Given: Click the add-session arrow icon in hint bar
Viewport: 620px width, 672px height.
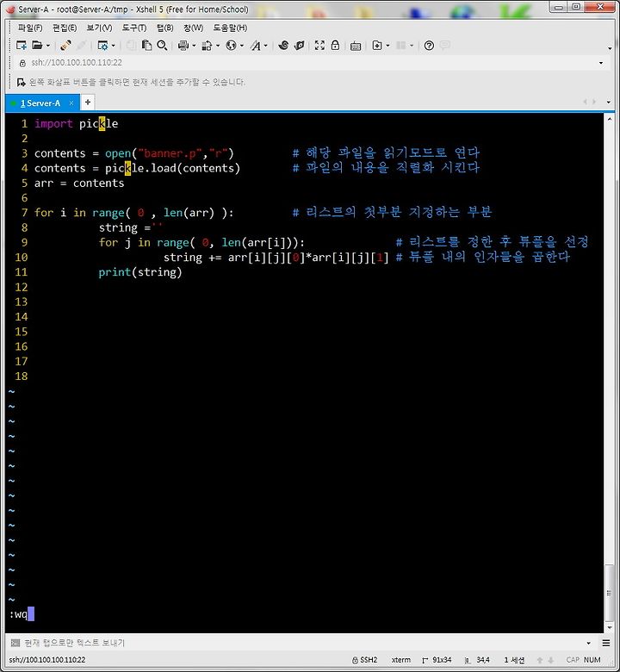Looking at the screenshot, I should coord(21,82).
